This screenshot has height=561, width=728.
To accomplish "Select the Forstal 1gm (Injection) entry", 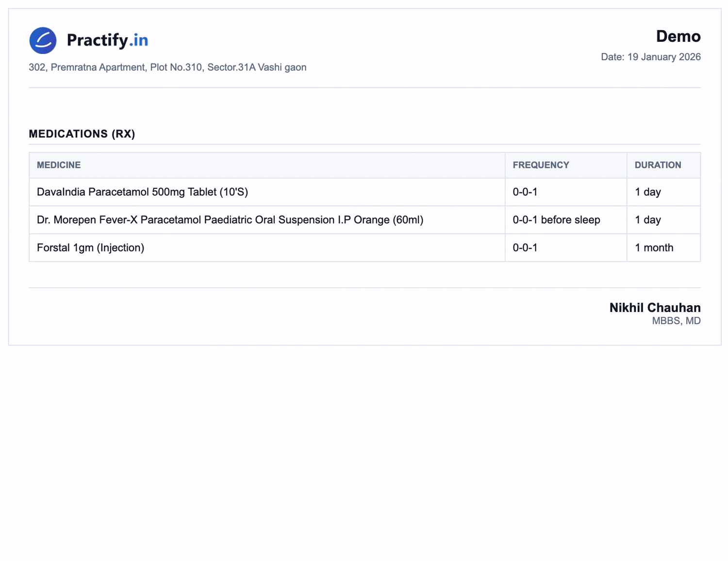I will [x=90, y=248].
